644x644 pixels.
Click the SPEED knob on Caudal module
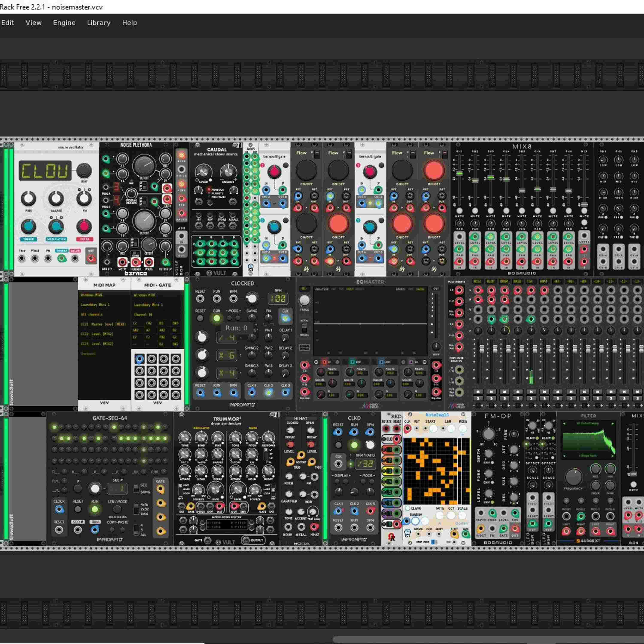203,172
